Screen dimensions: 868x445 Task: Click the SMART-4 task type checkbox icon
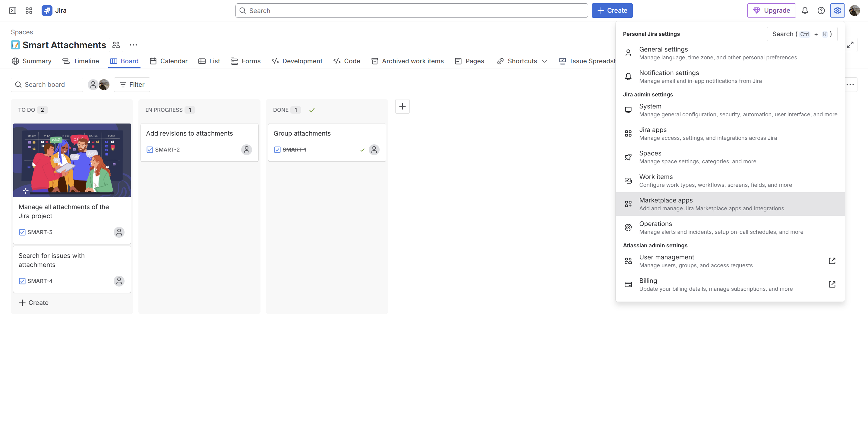(22, 281)
